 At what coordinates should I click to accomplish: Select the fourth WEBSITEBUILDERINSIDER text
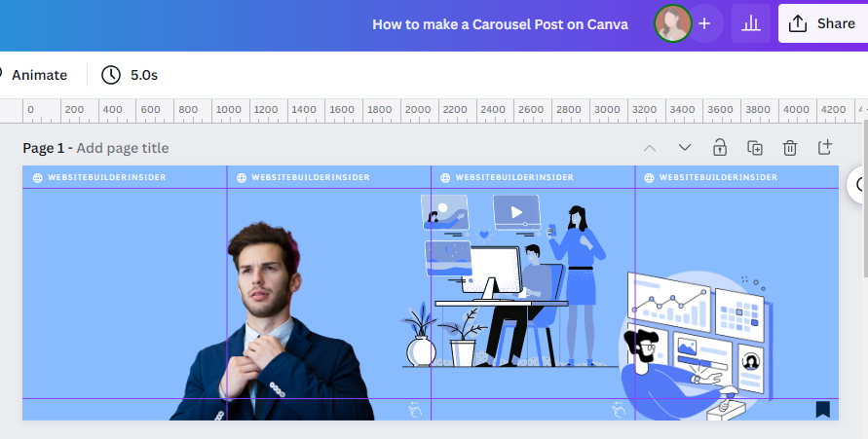[718, 177]
